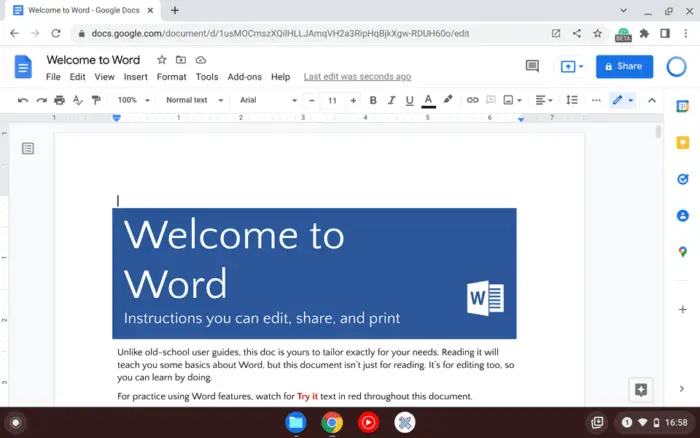Screen dimensions: 700x438
Task: Toggle Underline formatting
Action: (x=409, y=100)
